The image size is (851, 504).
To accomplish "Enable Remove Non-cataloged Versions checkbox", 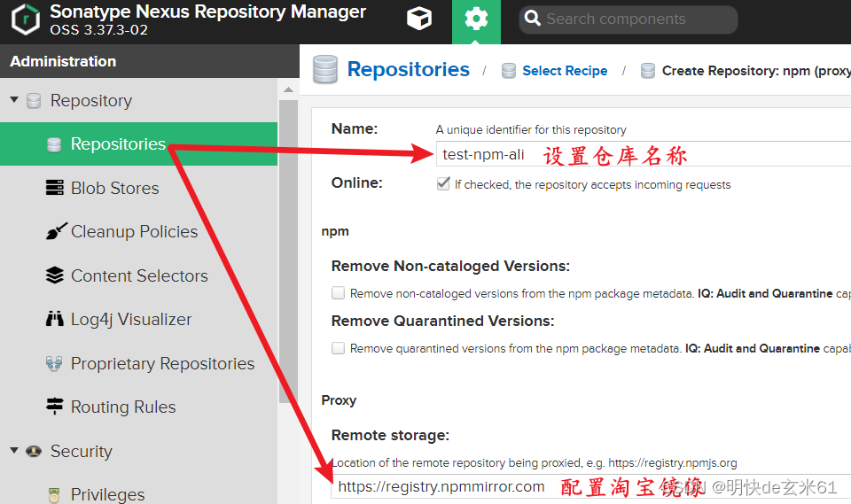I will [338, 293].
